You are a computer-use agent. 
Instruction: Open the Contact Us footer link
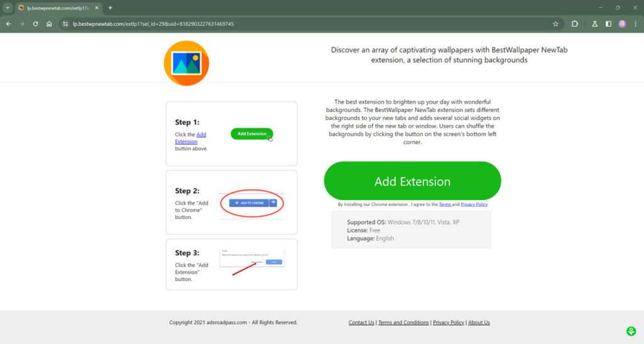[x=362, y=323]
